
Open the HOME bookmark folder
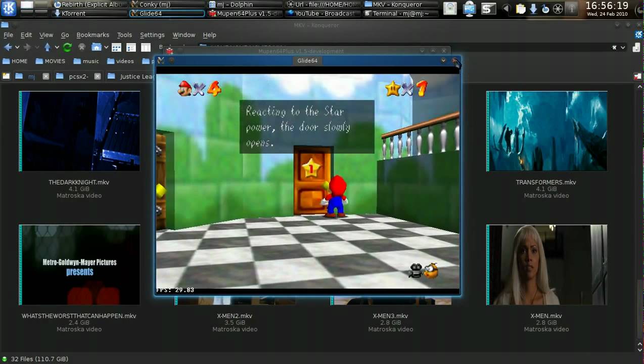[x=15, y=61]
